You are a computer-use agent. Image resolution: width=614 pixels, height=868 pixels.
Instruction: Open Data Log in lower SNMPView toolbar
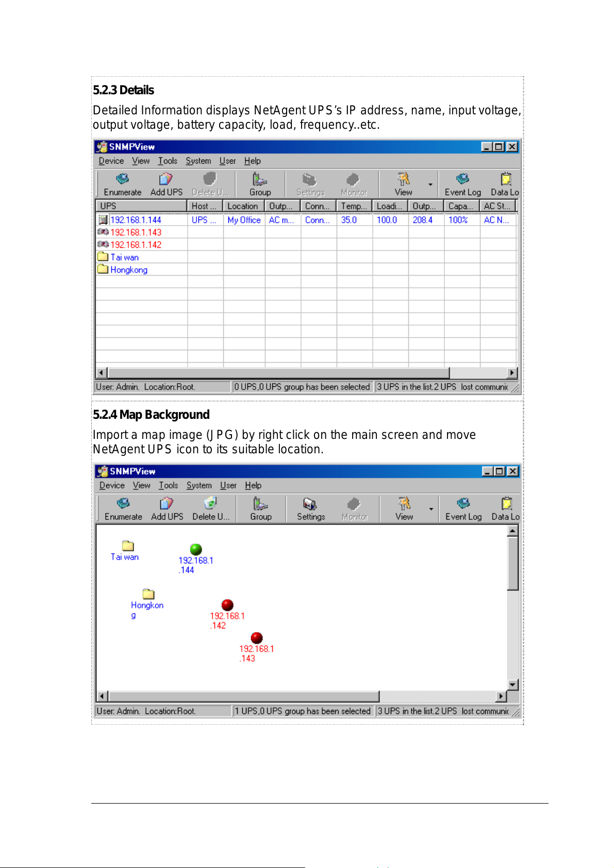click(x=507, y=503)
